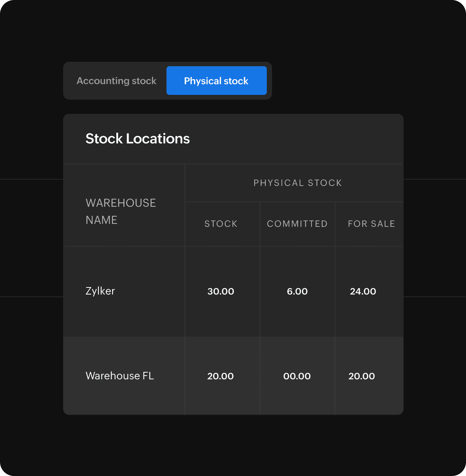The image size is (466, 476).
Task: Switch to the Accounting stock tab
Action: [x=116, y=81]
